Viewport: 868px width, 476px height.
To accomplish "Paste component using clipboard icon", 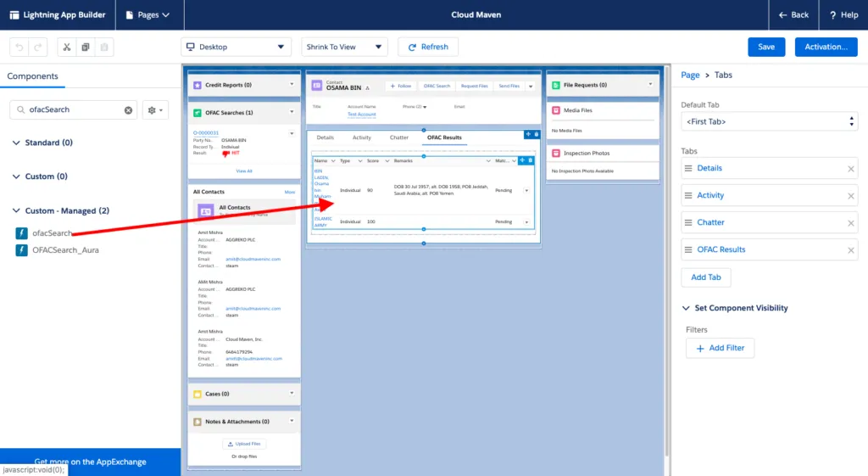I will 104,48.
